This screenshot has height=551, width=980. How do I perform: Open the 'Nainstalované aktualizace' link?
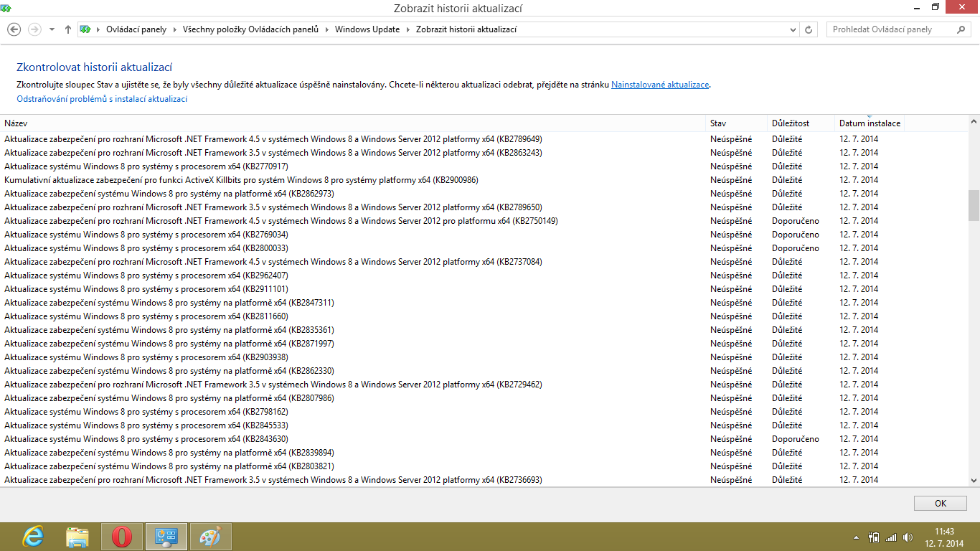(x=660, y=85)
